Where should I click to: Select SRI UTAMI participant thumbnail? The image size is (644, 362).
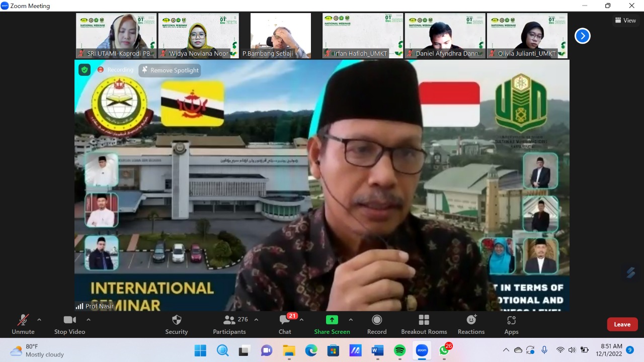click(x=116, y=36)
